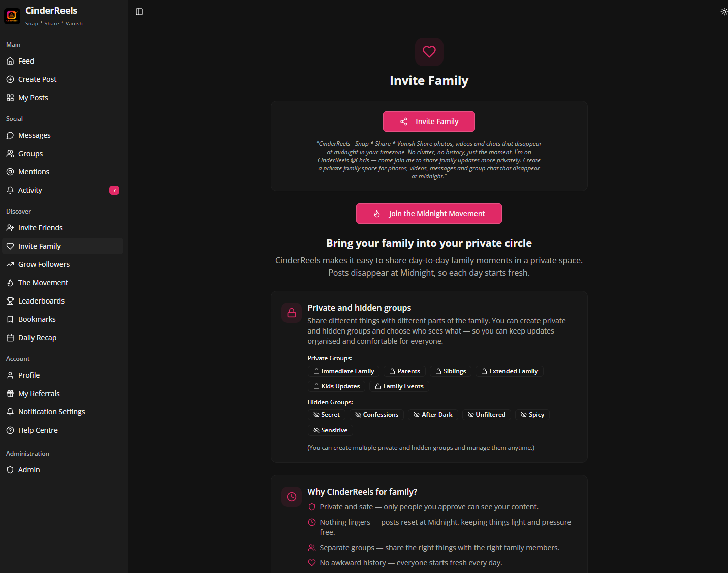Click the pink Invite Family share button

pyautogui.click(x=429, y=122)
